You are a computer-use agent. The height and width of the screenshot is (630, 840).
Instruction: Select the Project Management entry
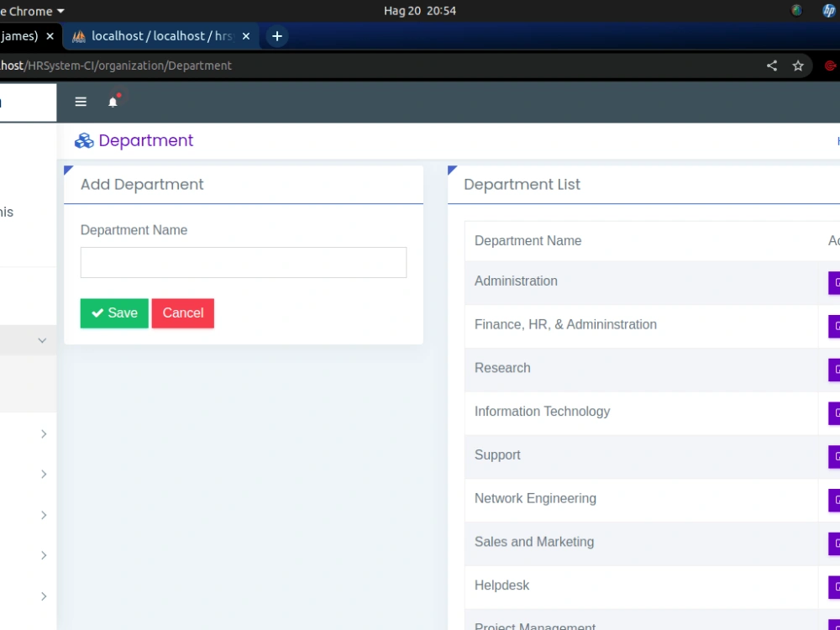pos(534,626)
